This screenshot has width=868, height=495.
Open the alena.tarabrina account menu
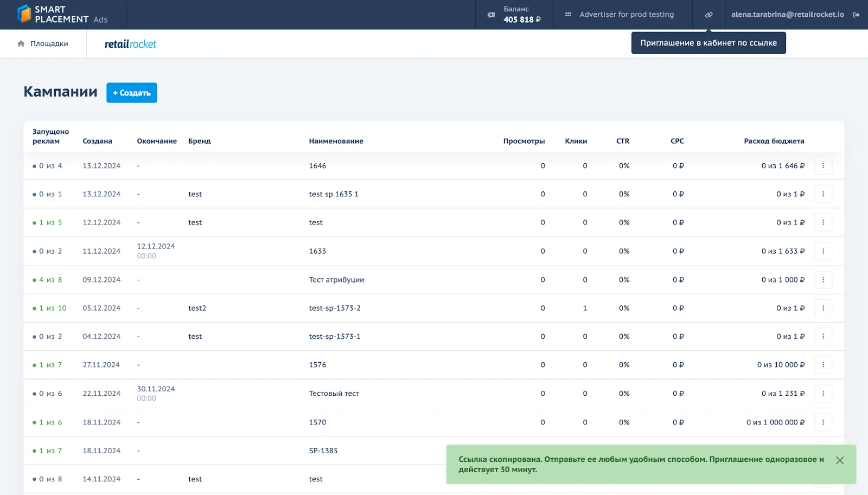pos(787,15)
